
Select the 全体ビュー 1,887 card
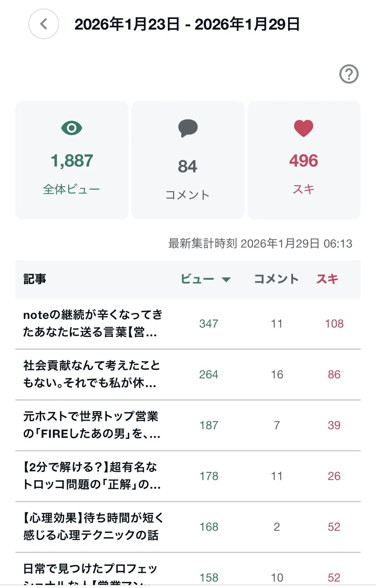click(72, 160)
